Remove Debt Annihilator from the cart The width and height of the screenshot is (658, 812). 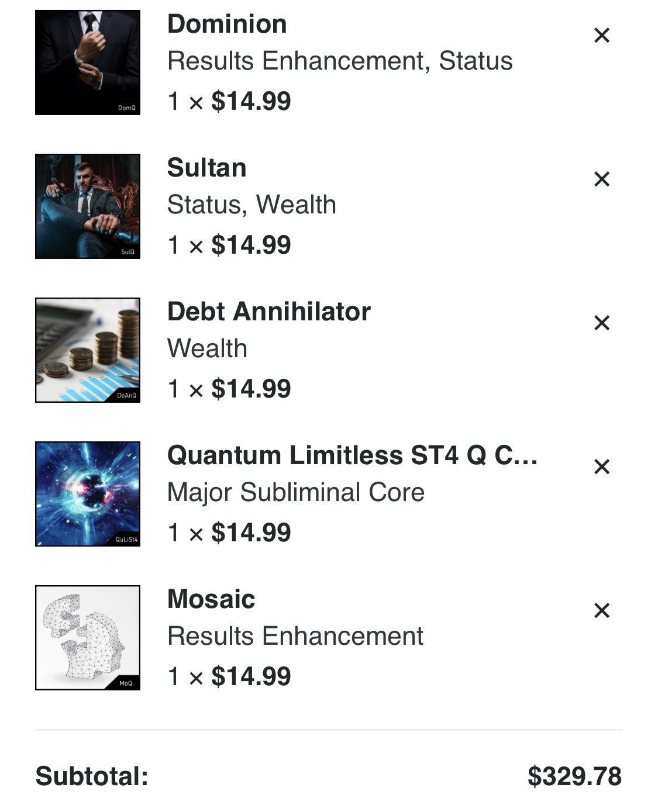(602, 323)
